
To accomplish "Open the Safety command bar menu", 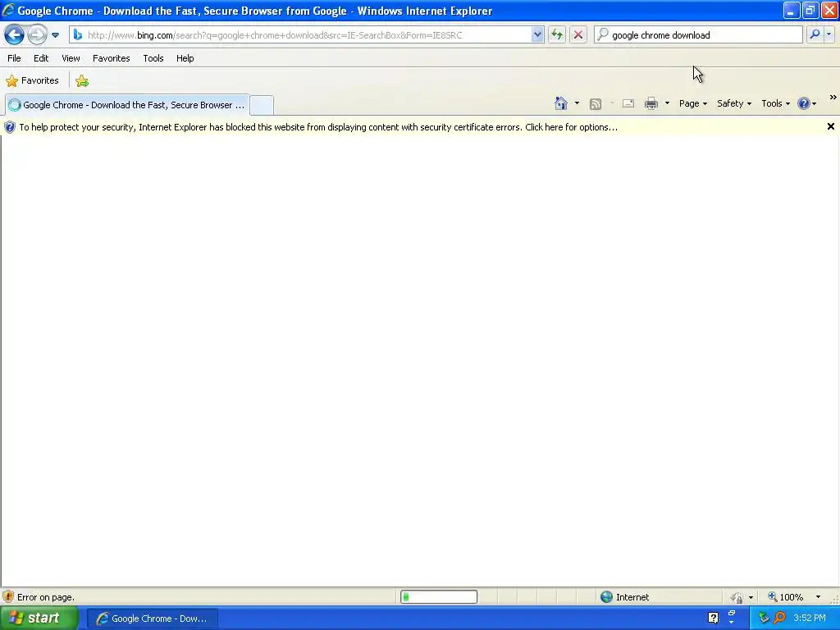I will click(734, 103).
